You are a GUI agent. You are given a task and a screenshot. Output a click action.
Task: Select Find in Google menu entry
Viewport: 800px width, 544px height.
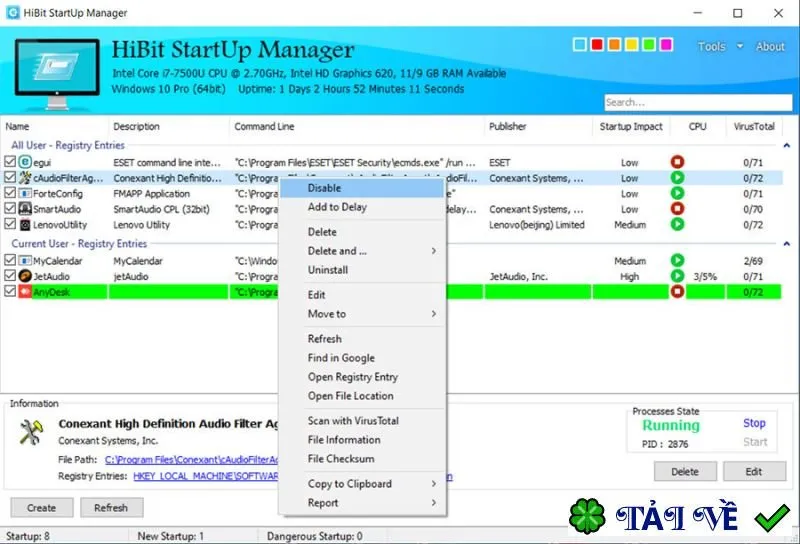362,358
